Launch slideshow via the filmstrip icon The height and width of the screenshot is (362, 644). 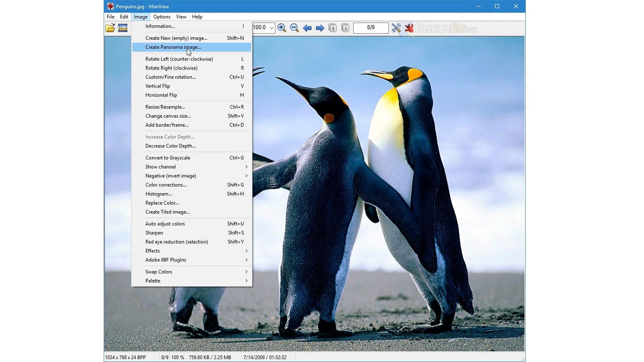(122, 28)
